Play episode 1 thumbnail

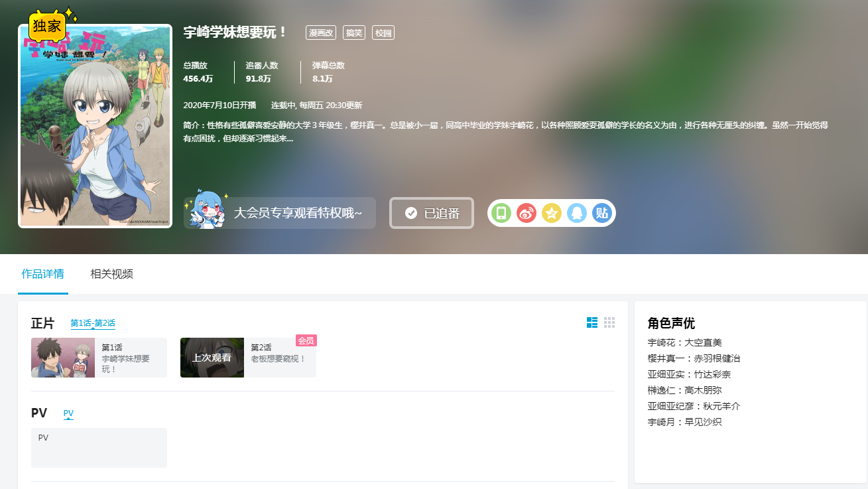pyautogui.click(x=63, y=358)
